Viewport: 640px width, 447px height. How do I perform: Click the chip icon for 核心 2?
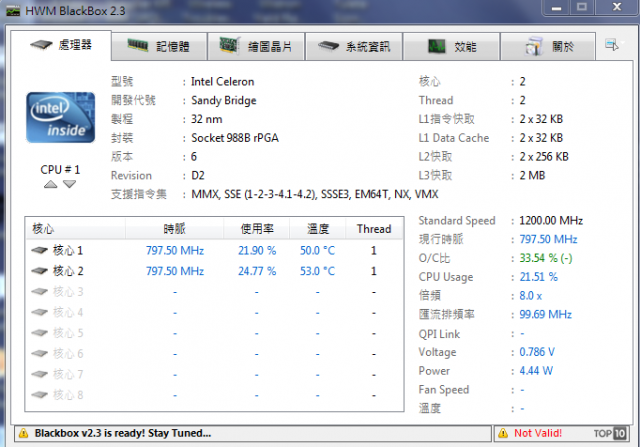40,271
